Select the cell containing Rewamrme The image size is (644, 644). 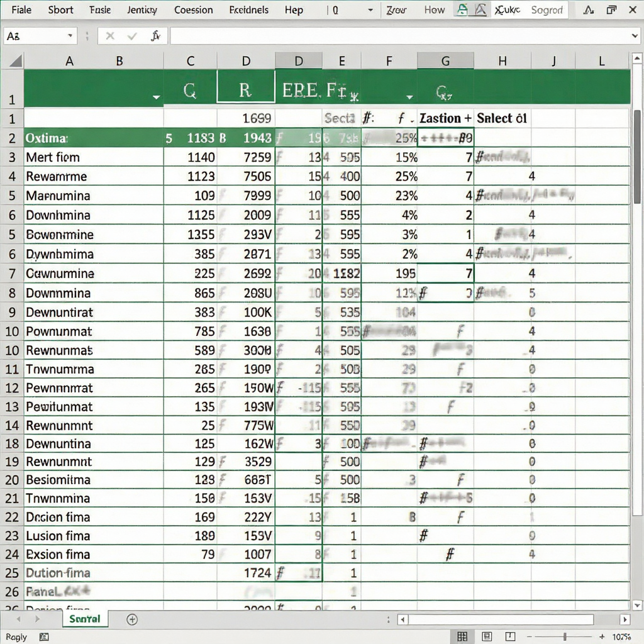click(x=94, y=176)
